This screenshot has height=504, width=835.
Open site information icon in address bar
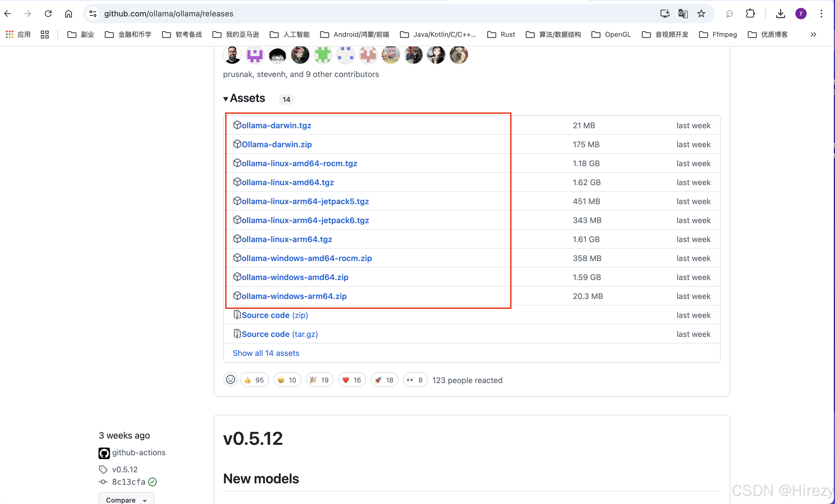93,14
